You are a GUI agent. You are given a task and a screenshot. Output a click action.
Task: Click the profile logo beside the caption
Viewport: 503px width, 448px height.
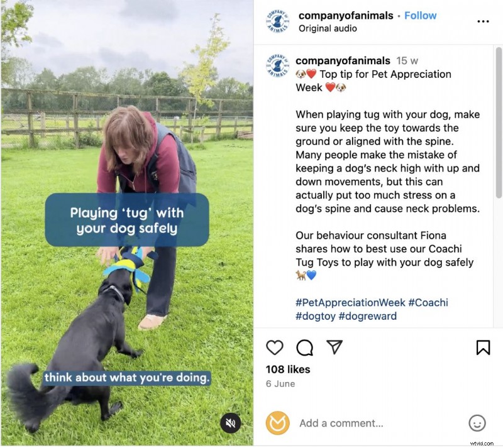tap(277, 66)
